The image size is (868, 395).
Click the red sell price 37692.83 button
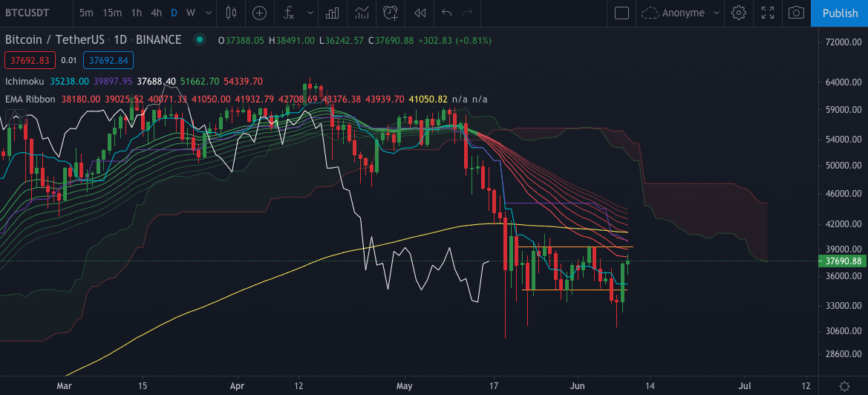pyautogui.click(x=30, y=59)
